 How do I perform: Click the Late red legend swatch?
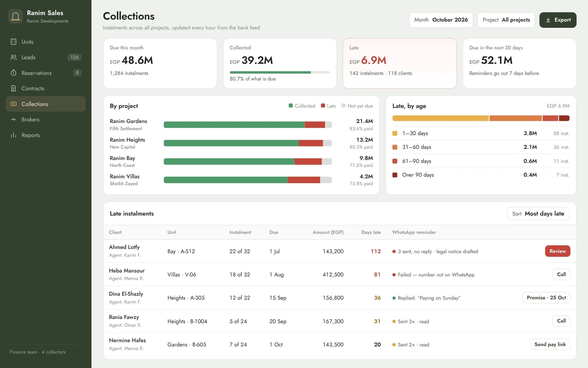323,106
